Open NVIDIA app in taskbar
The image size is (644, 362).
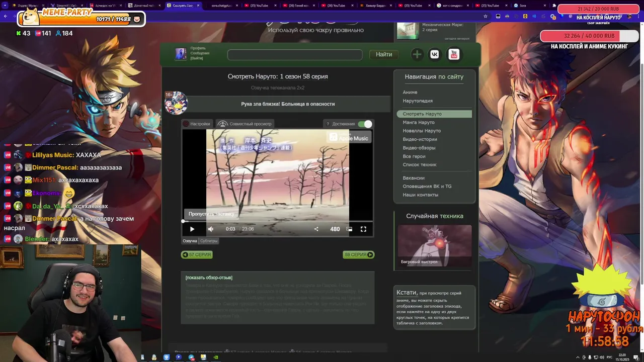(x=216, y=357)
